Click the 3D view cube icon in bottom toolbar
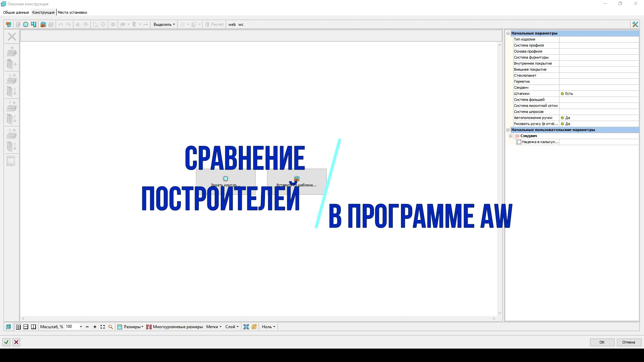644x362 pixels. (x=8, y=327)
